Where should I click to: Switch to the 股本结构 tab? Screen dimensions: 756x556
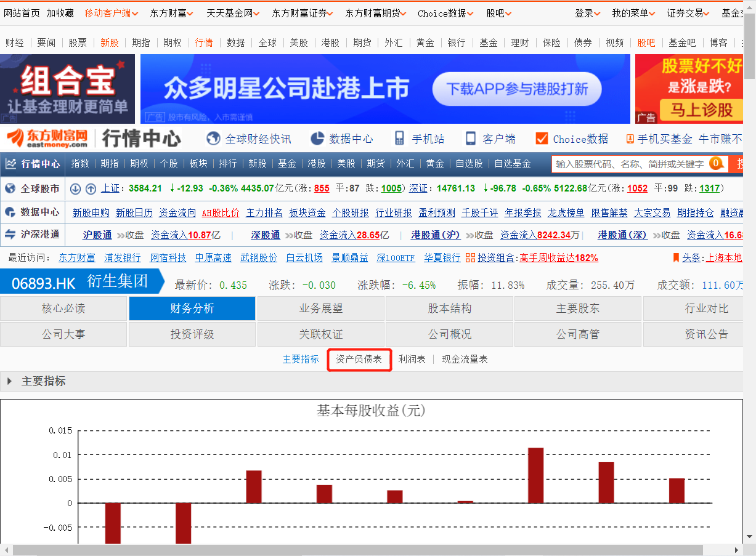pyautogui.click(x=449, y=308)
